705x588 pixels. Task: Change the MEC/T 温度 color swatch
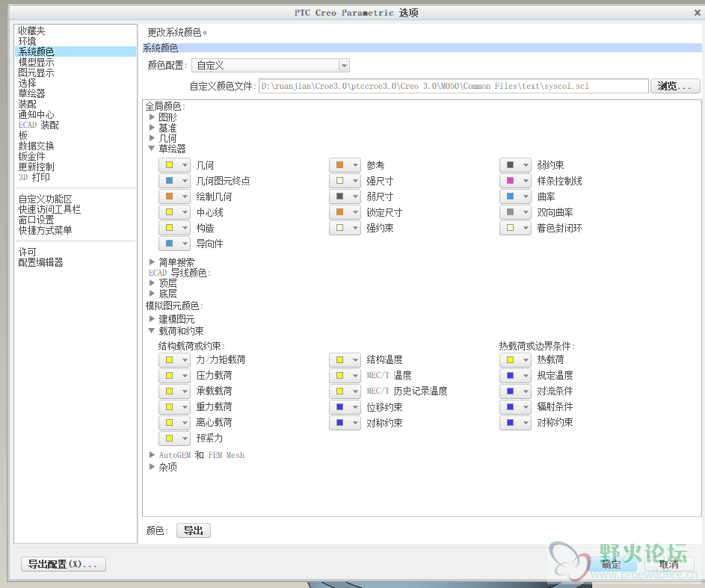pos(345,376)
